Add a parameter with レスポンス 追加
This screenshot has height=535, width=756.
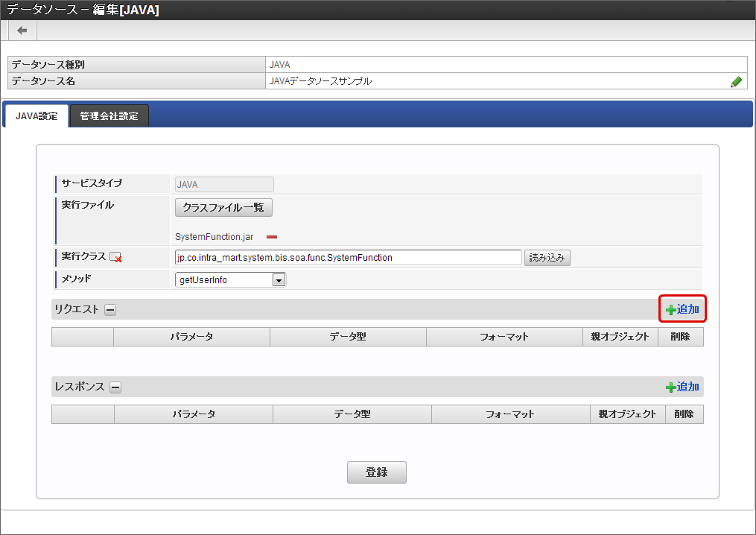point(682,387)
